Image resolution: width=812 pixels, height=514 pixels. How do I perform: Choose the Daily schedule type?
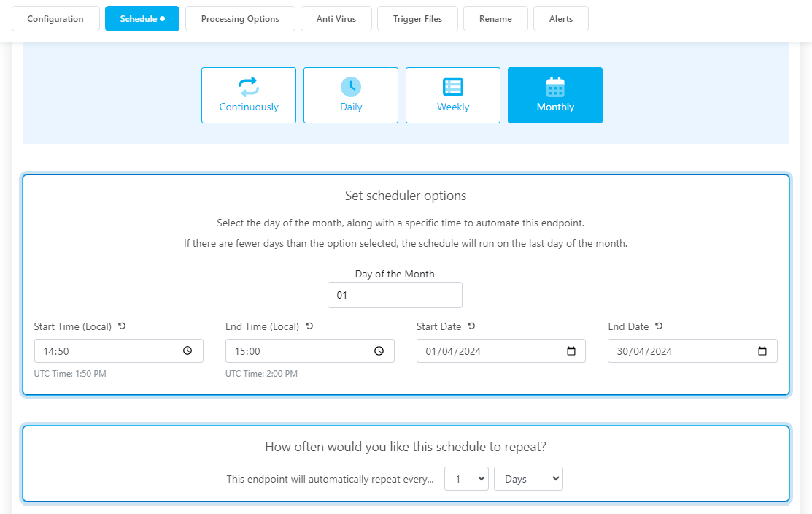[x=351, y=96]
